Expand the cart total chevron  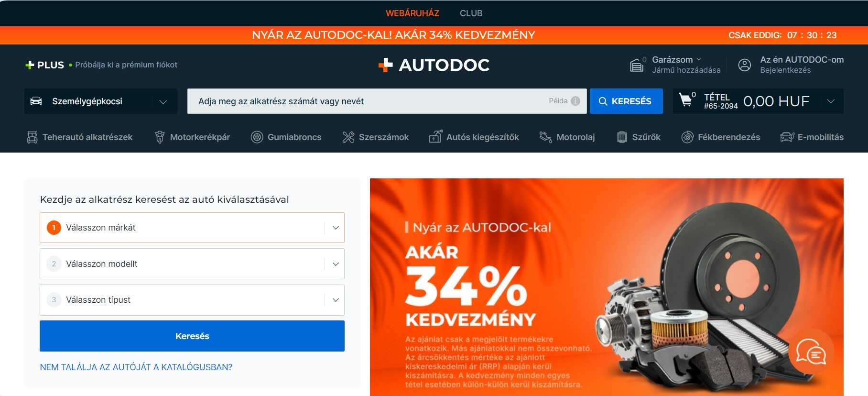coord(831,101)
